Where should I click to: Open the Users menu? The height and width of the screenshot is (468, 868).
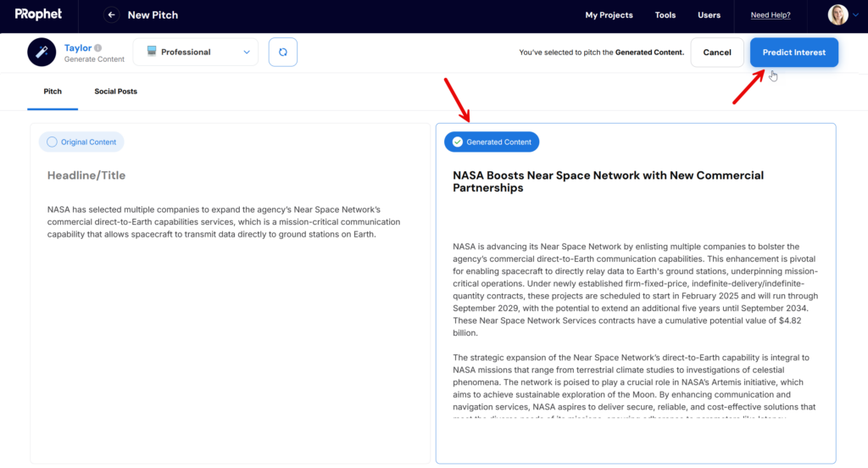click(x=709, y=15)
